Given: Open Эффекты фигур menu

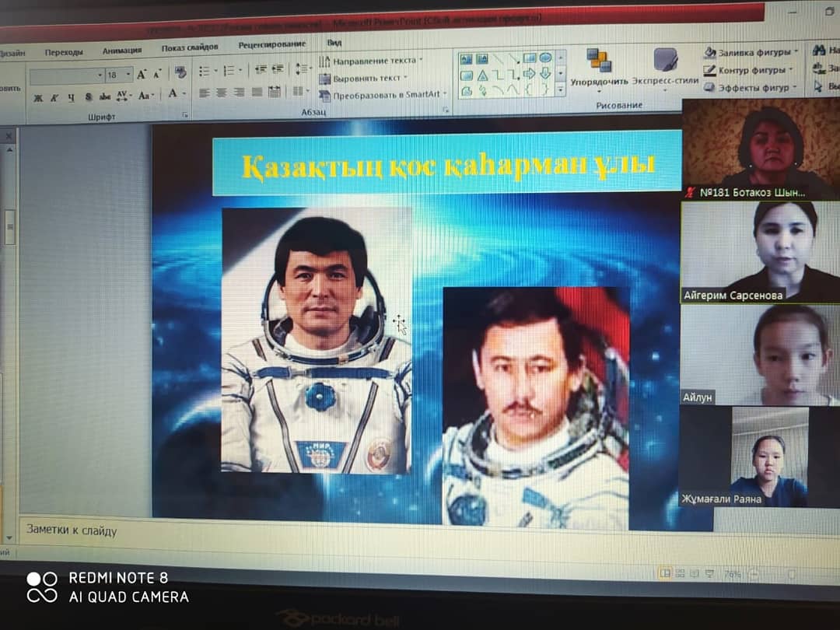Looking at the screenshot, I should coord(750,87).
